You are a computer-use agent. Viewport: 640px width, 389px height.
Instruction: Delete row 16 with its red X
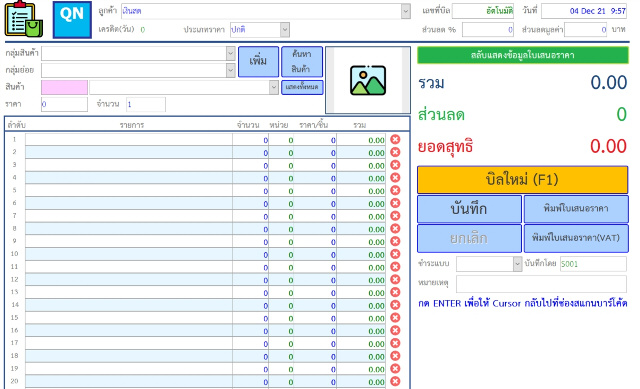(x=395, y=331)
